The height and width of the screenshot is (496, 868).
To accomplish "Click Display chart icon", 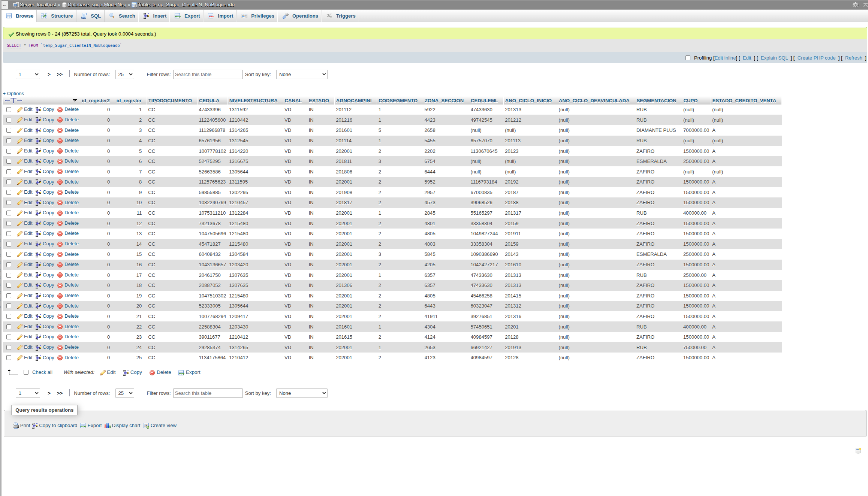I will 108,426.
